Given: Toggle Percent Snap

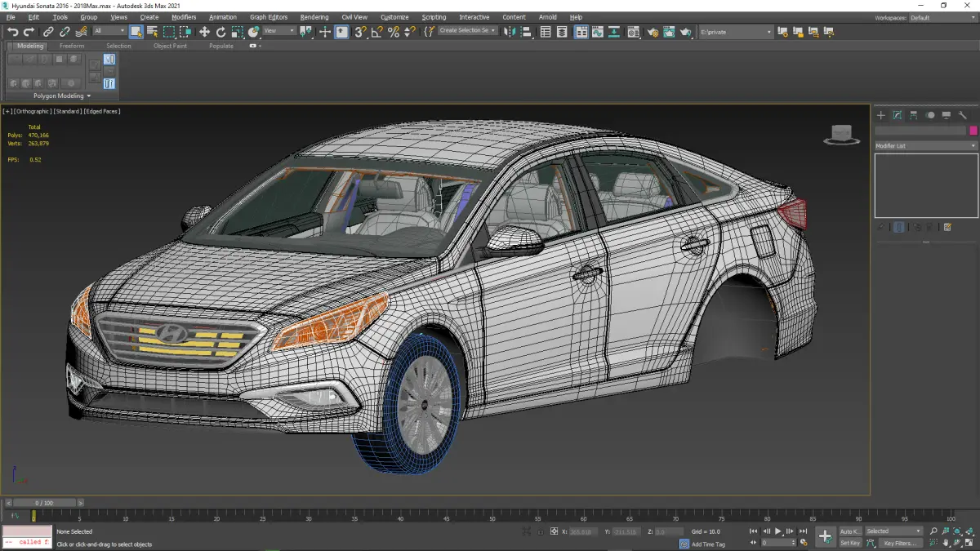Looking at the screenshot, I should (394, 32).
